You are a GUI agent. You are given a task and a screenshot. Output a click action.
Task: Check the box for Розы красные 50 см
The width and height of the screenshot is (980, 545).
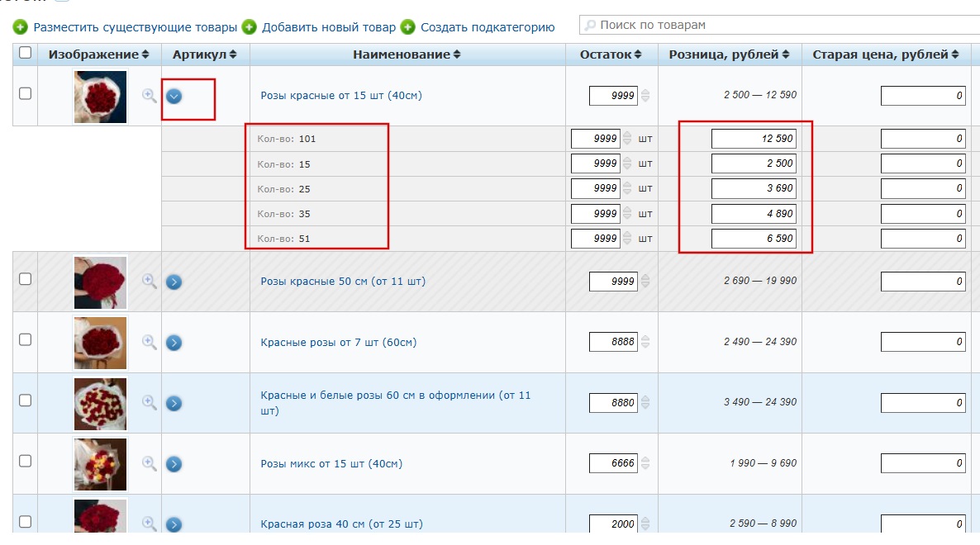coord(25,279)
